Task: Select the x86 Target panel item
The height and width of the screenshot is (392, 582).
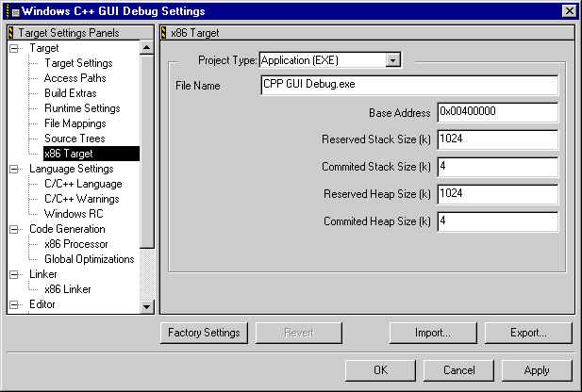Action: (x=91, y=154)
